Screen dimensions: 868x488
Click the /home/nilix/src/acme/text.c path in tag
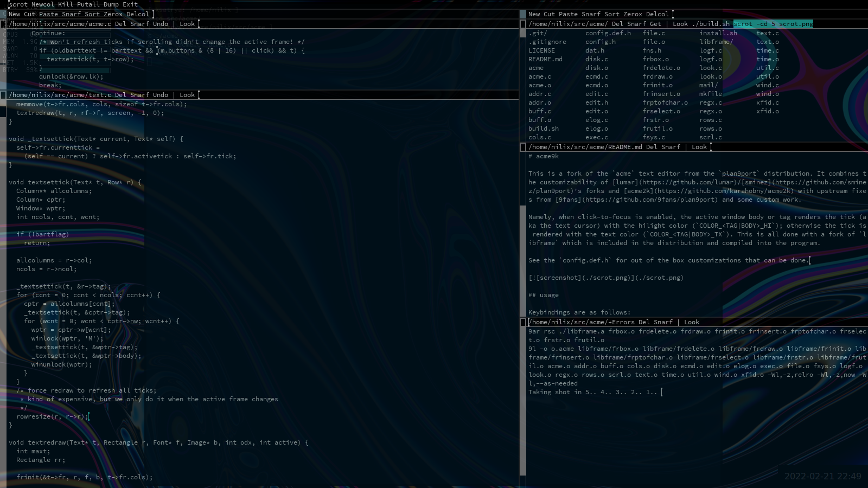click(x=60, y=95)
